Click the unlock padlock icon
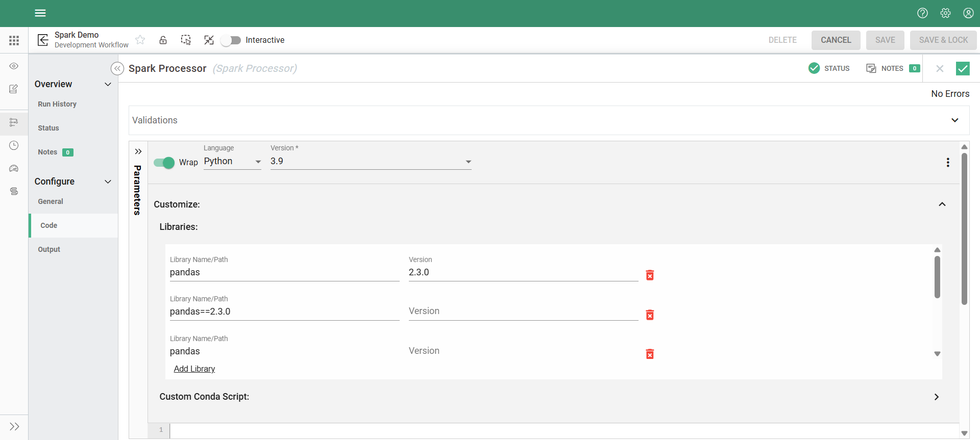 (x=163, y=40)
